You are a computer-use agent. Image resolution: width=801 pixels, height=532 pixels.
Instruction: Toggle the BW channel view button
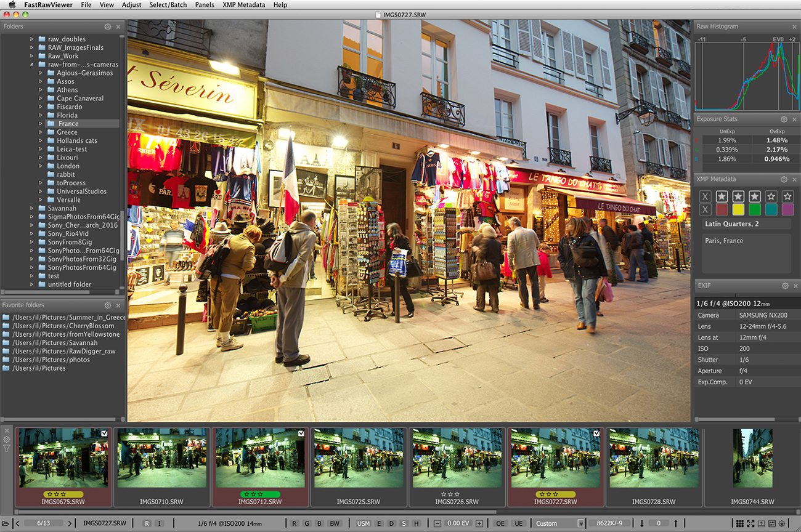pyautogui.click(x=335, y=523)
